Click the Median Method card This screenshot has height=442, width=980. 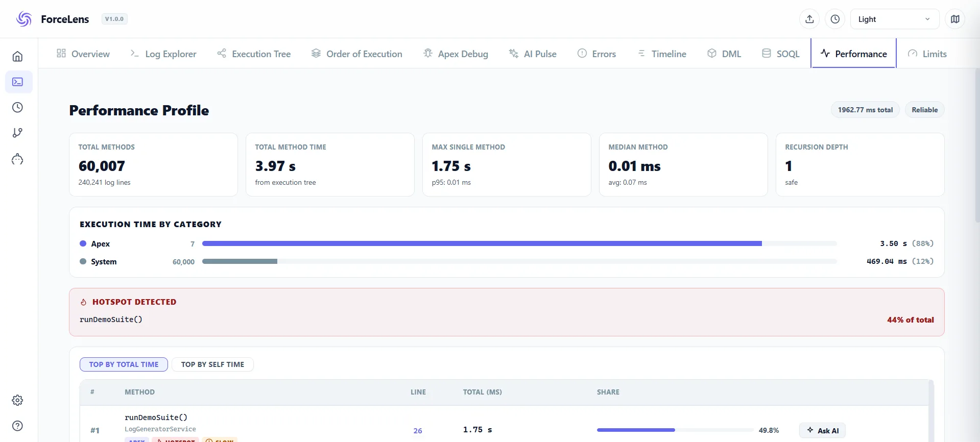683,164
